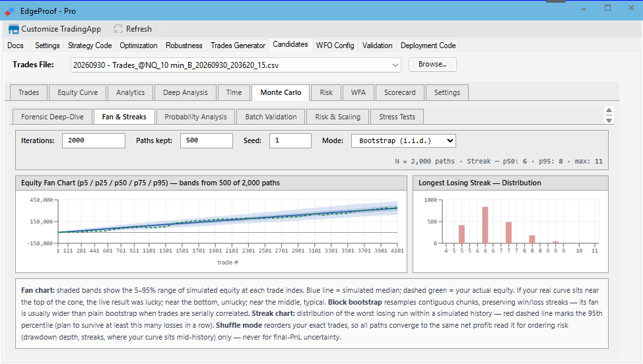The height and width of the screenshot is (364, 643).
Task: Open the Deep Analysis tab
Action: click(186, 92)
